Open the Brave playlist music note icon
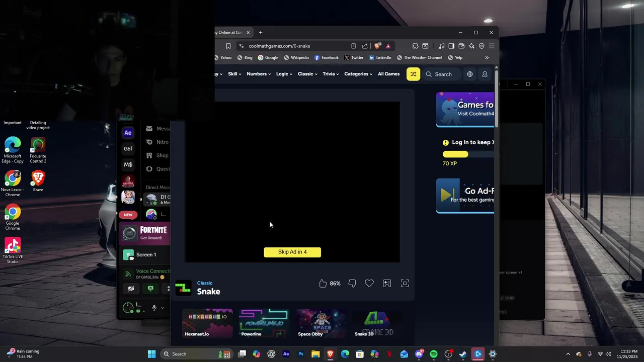The width and height of the screenshot is (644, 362). (441, 46)
